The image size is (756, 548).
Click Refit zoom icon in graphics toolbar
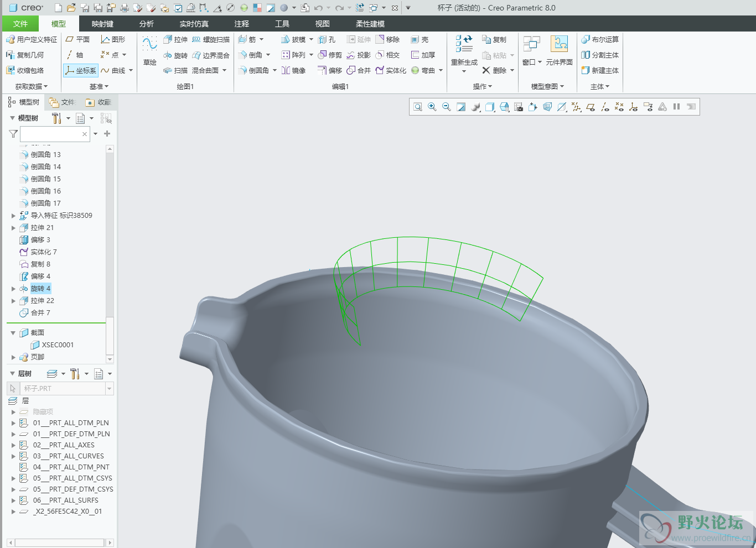[x=418, y=107]
